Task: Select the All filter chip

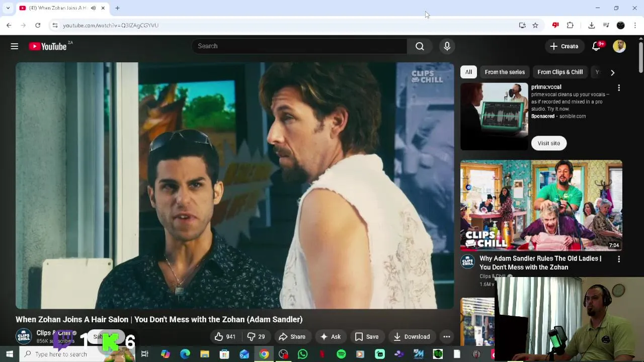Action: point(468,72)
